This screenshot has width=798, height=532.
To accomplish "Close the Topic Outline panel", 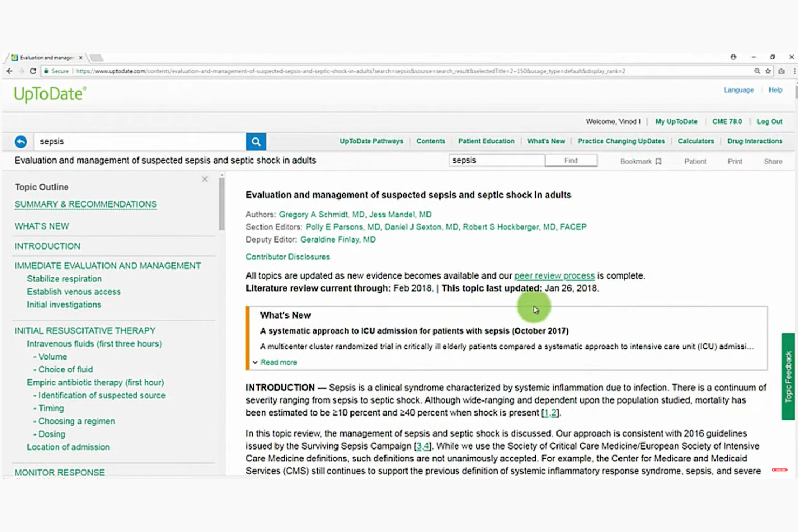I will coord(205,179).
